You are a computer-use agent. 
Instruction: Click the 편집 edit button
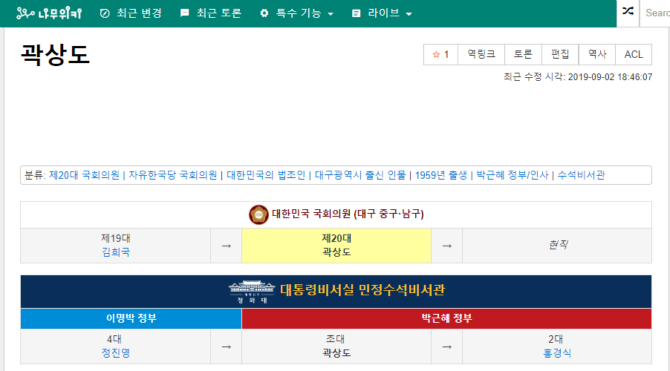(x=560, y=55)
